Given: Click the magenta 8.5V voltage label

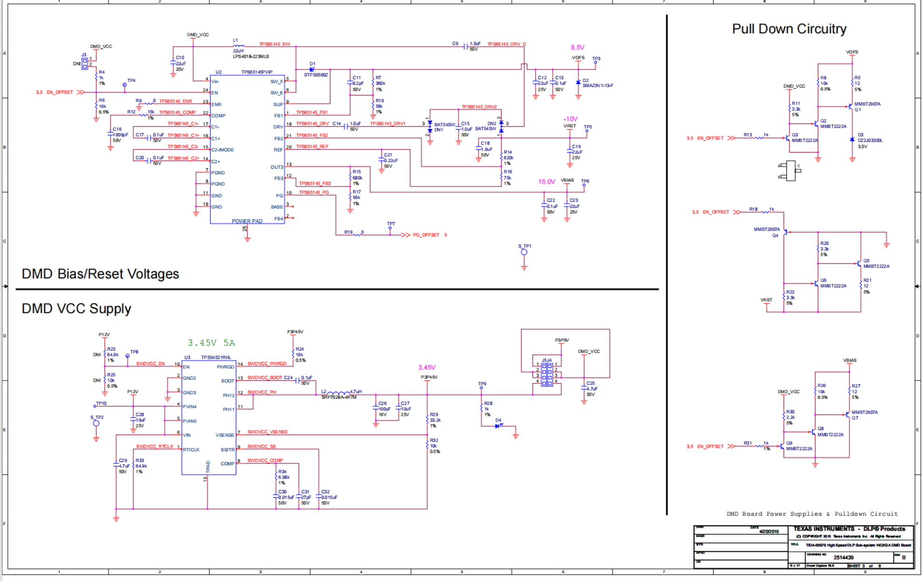Looking at the screenshot, I should click(578, 48).
